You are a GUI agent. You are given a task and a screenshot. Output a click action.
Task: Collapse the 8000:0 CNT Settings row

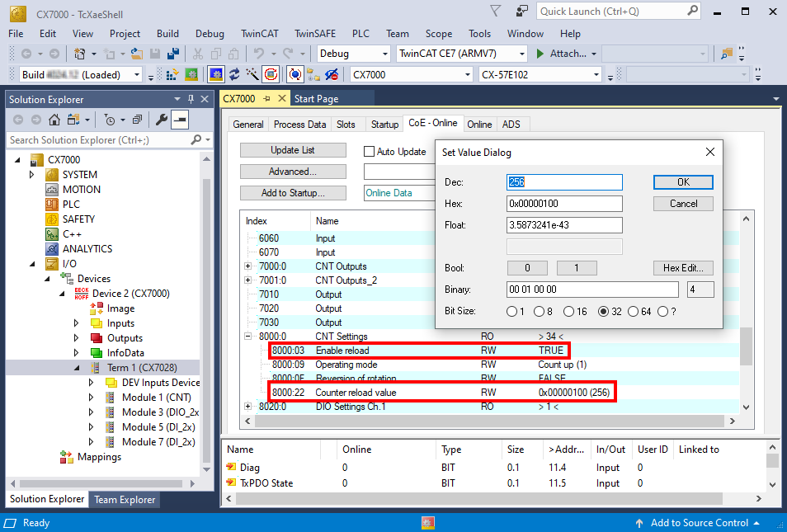248,337
